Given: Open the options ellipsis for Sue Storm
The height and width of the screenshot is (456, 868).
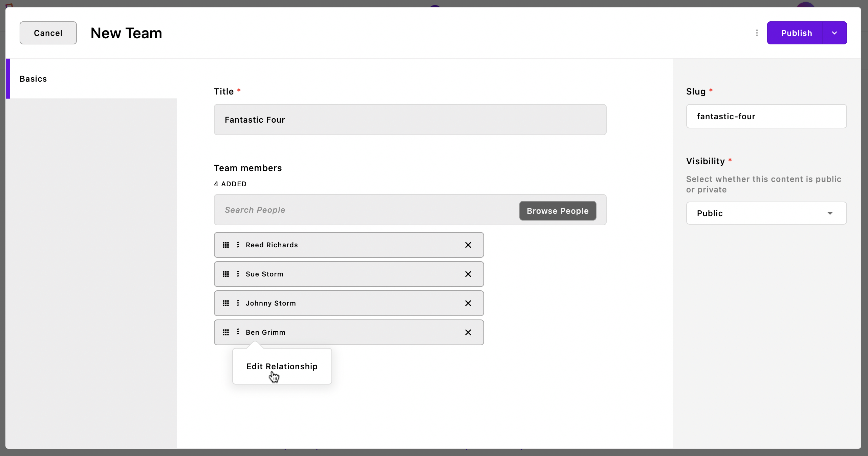Looking at the screenshot, I should (x=238, y=274).
